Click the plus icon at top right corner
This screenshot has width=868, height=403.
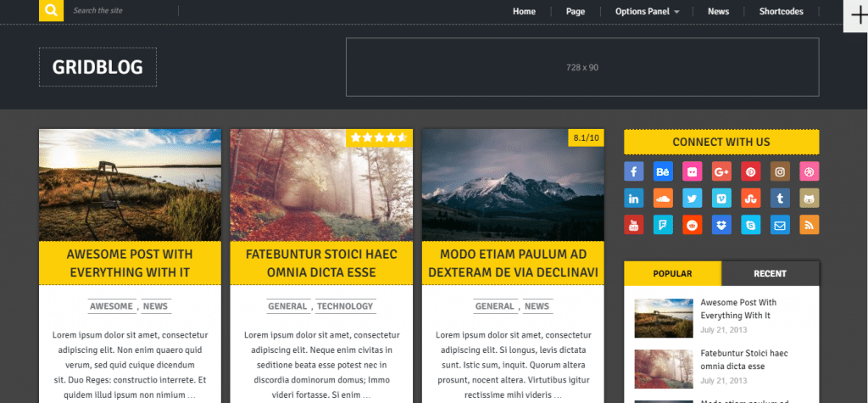point(856,16)
